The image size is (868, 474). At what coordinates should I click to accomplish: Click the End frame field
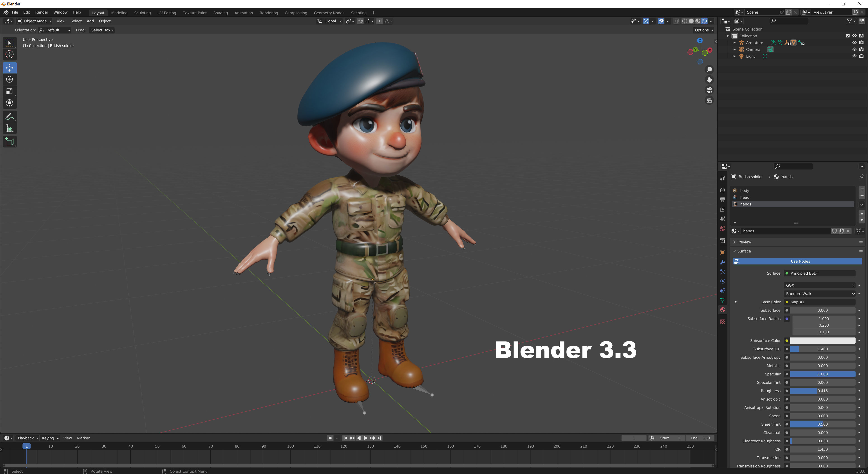coord(700,438)
